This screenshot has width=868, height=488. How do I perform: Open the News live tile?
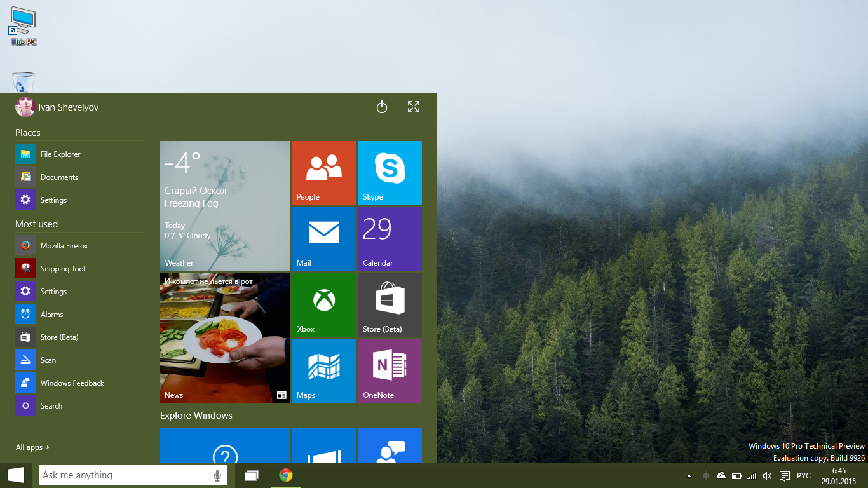225,338
